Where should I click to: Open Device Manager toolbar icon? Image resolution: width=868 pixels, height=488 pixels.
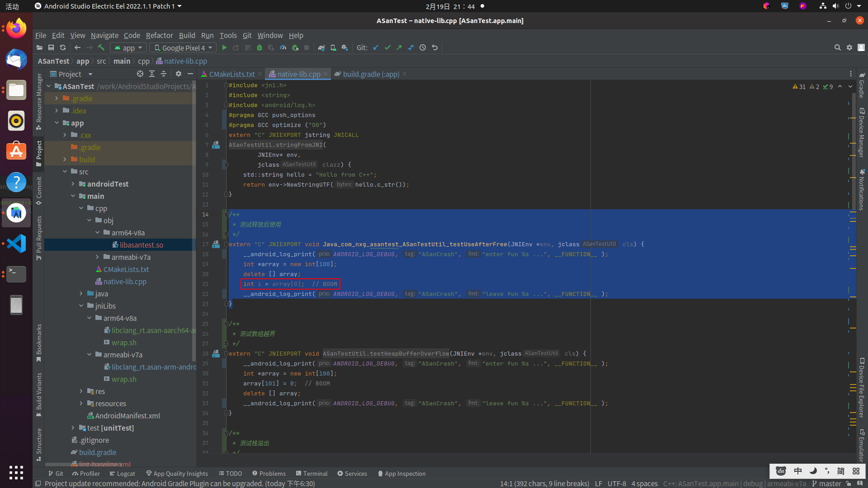coord(333,47)
